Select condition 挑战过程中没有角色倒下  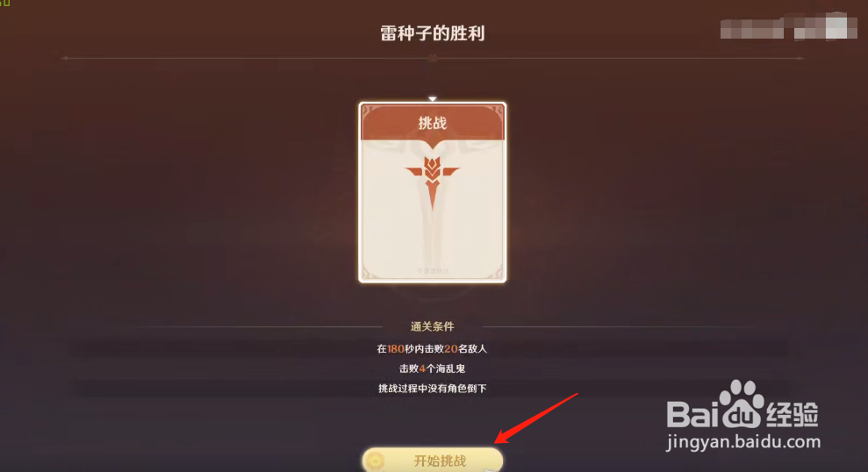(433, 389)
